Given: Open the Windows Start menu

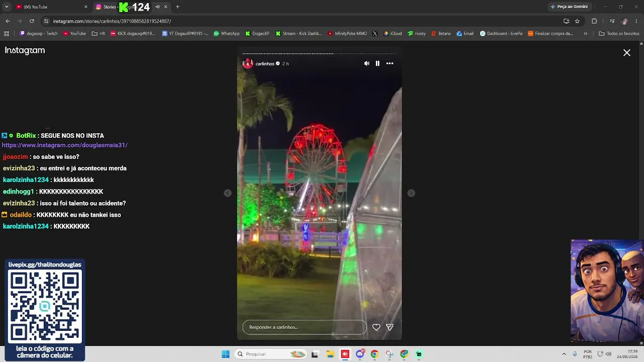Looking at the screenshot, I should [x=226, y=354].
